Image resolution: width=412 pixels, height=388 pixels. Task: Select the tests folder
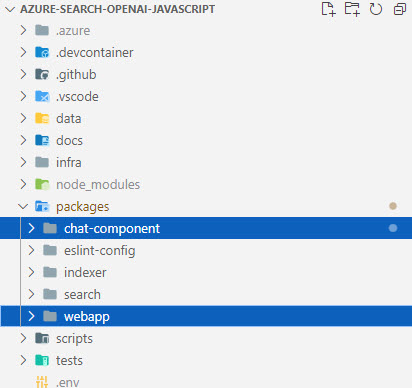click(x=206, y=360)
